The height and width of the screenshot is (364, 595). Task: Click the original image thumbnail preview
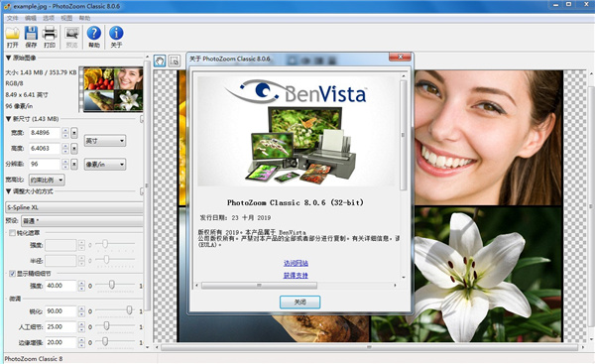[x=113, y=89]
